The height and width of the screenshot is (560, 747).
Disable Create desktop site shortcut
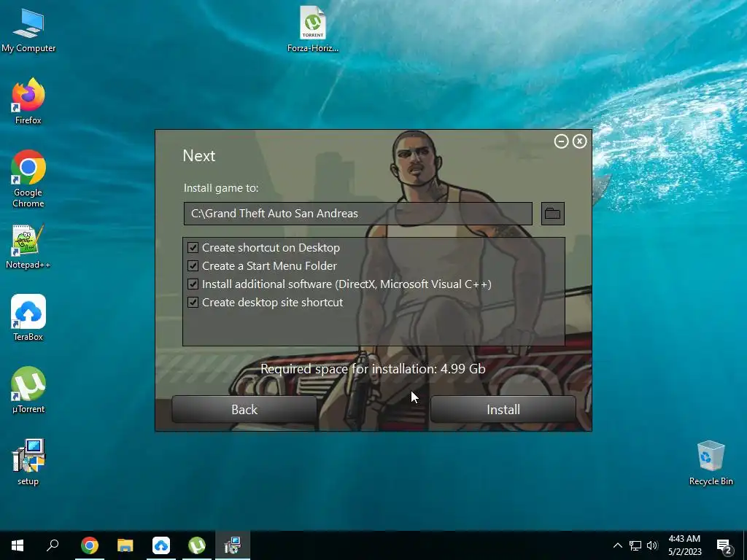[x=193, y=302]
